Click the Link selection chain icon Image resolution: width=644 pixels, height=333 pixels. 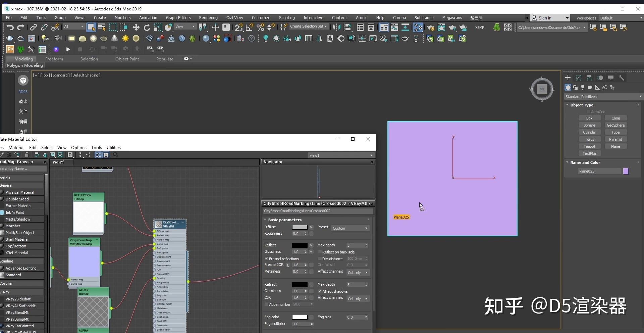point(33,28)
